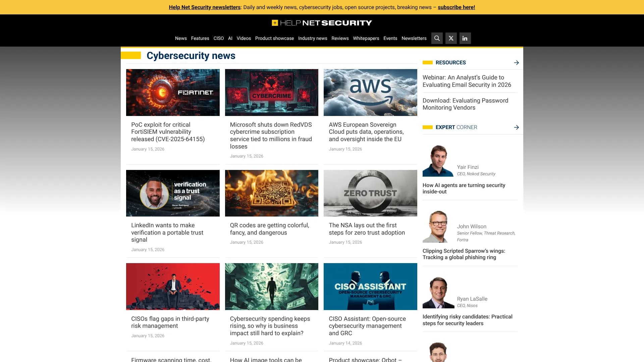Click the X (Twitter) social icon
Screen dimensions: 644x362
click(x=451, y=38)
